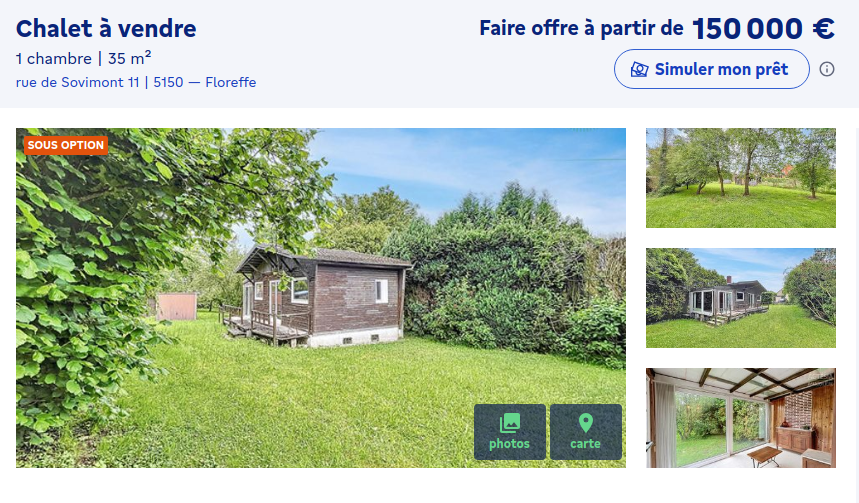The image size is (859, 503).
Task: Click the map pin icon above carte
Action: 586,423
